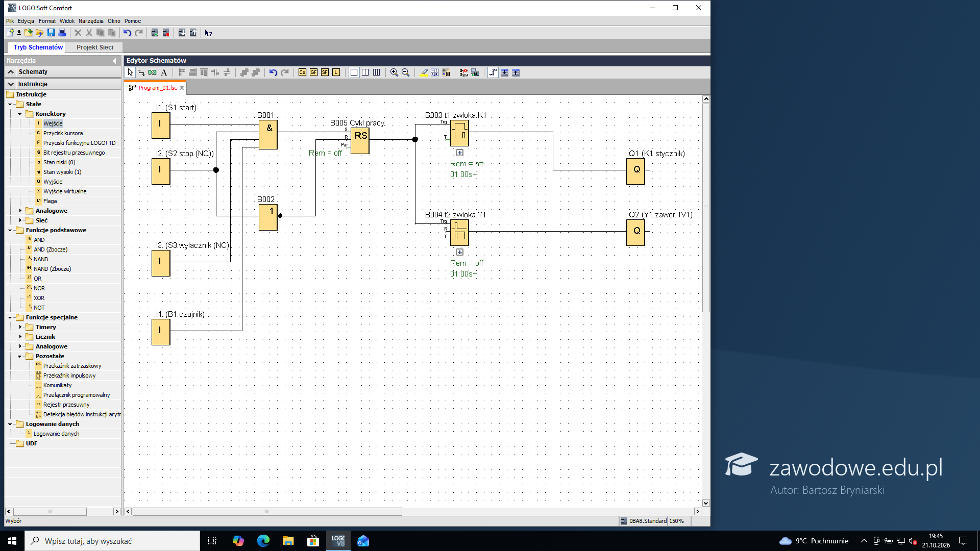Screen dimensions: 980x551
Task: Toggle single-window view layout button
Action: (354, 72)
